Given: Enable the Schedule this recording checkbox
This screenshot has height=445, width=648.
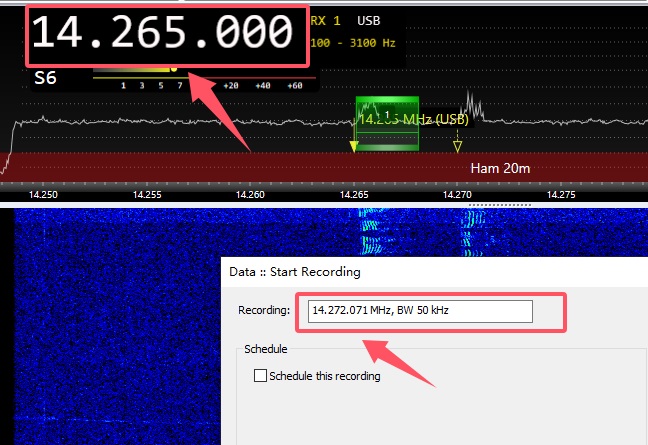Looking at the screenshot, I should pos(261,376).
